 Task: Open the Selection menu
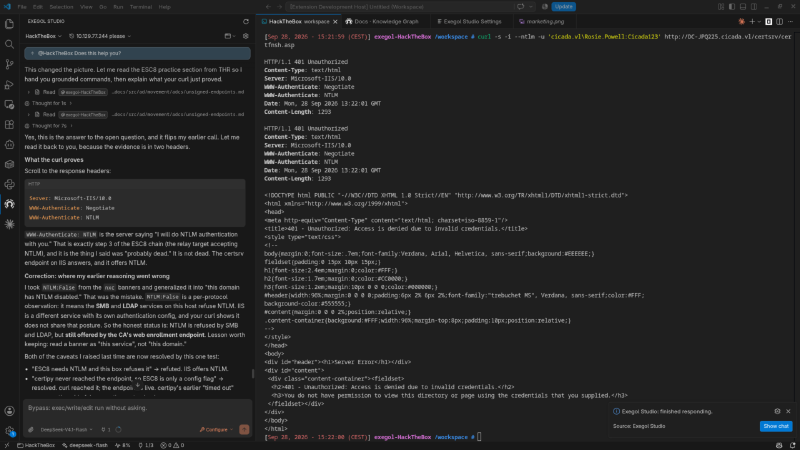61,7
